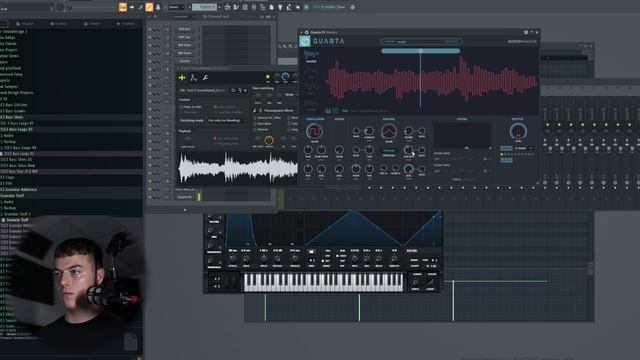Click the orange-ringed knob in sampler effects section
Image resolution: width=640 pixels, height=360 pixels.
pos(269,140)
